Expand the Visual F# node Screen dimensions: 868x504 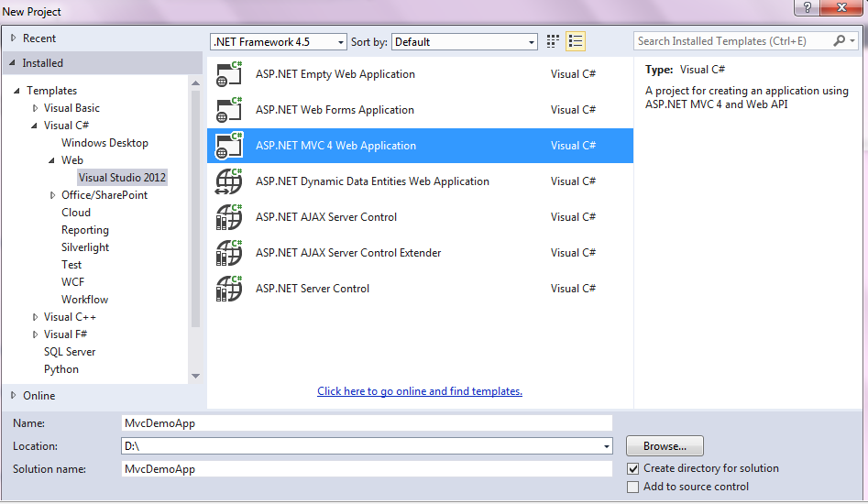point(35,334)
